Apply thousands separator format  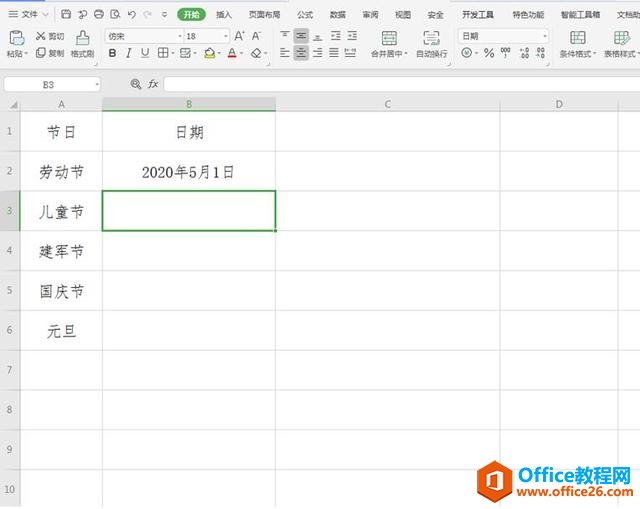click(506, 53)
